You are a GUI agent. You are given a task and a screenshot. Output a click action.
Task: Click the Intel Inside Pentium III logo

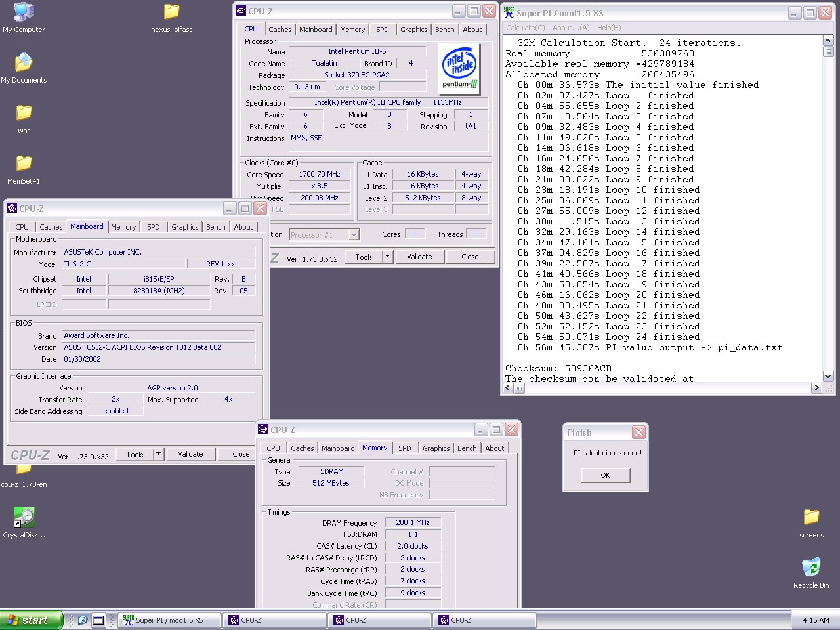coord(460,68)
